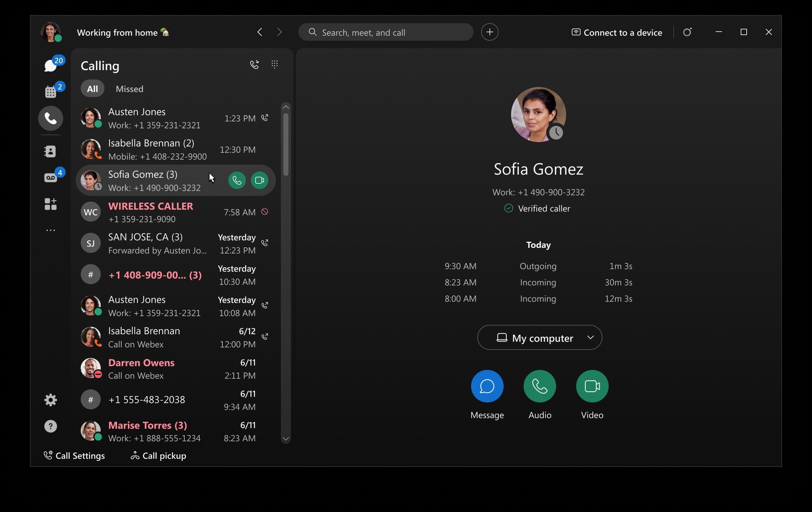Click the Chat sidebar icon with badge 20
This screenshot has width=812, height=512.
(x=50, y=65)
